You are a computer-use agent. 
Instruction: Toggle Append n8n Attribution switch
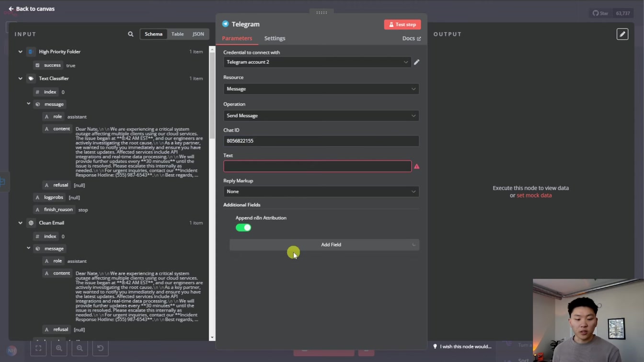coord(243,227)
